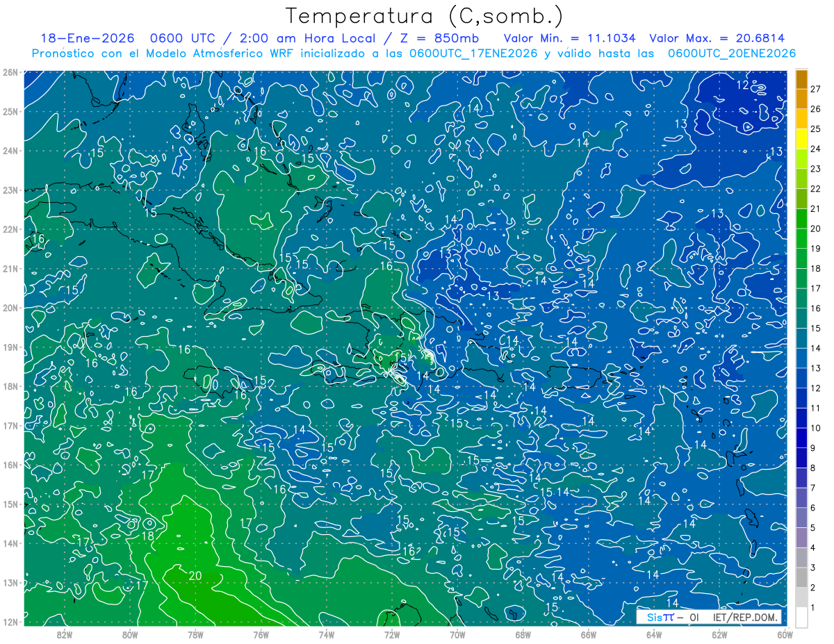Click the "0600UTC_17ENE2026" initialization time
The height and width of the screenshot is (644, 834).
473,53
